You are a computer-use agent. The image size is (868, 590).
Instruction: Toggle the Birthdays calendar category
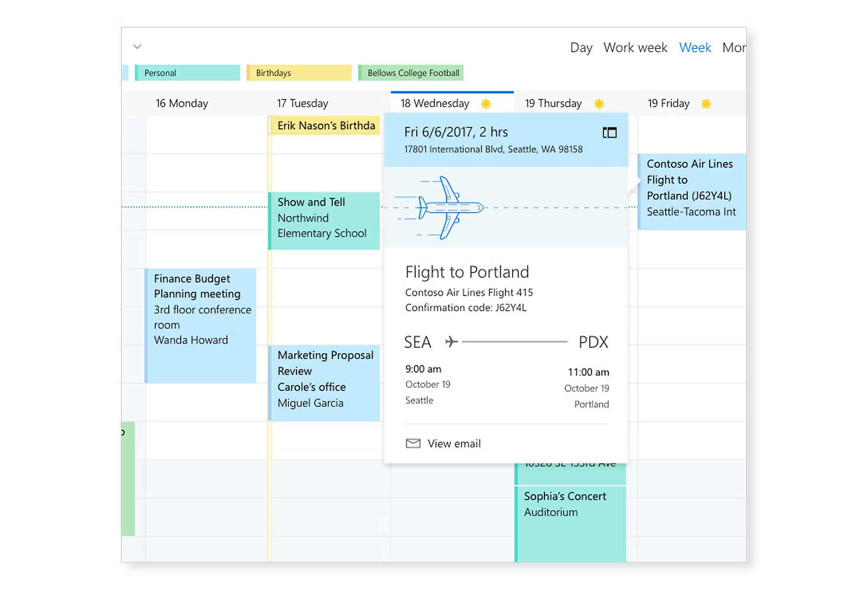[x=299, y=73]
